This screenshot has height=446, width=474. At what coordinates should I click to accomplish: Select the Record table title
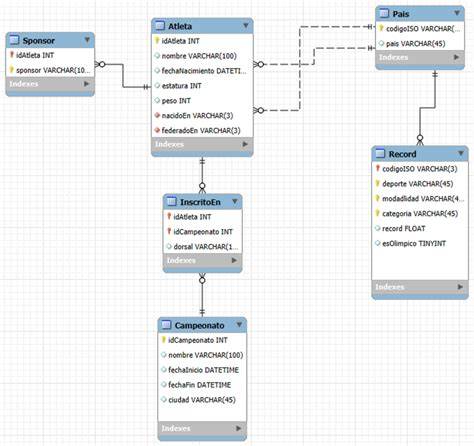(x=402, y=154)
